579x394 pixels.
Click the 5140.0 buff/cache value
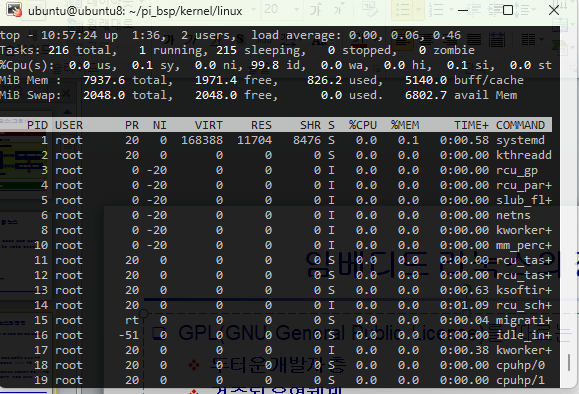coord(426,80)
